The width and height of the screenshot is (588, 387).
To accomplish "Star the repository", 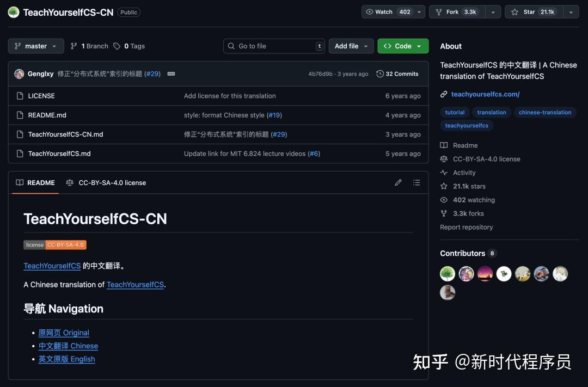I will tap(534, 12).
